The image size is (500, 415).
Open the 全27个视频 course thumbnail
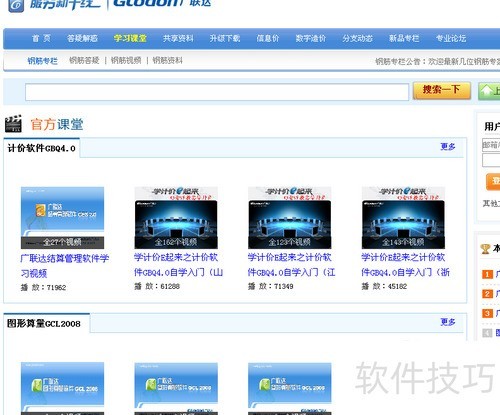click(x=62, y=218)
